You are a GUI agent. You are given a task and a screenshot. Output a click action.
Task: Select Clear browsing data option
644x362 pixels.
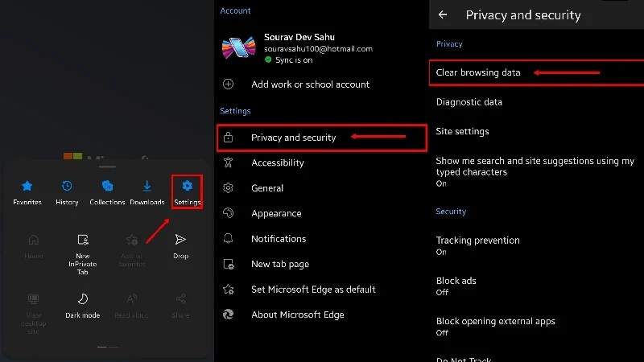tap(536, 72)
